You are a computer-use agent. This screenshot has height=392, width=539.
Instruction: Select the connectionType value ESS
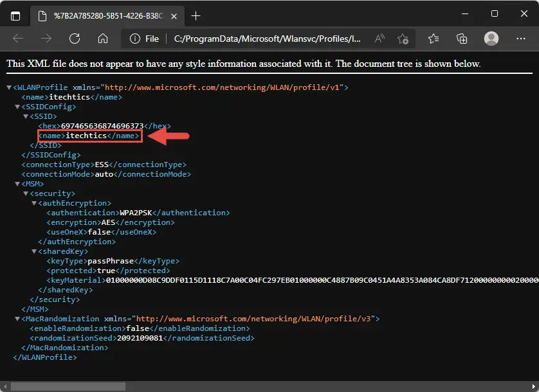click(102, 165)
